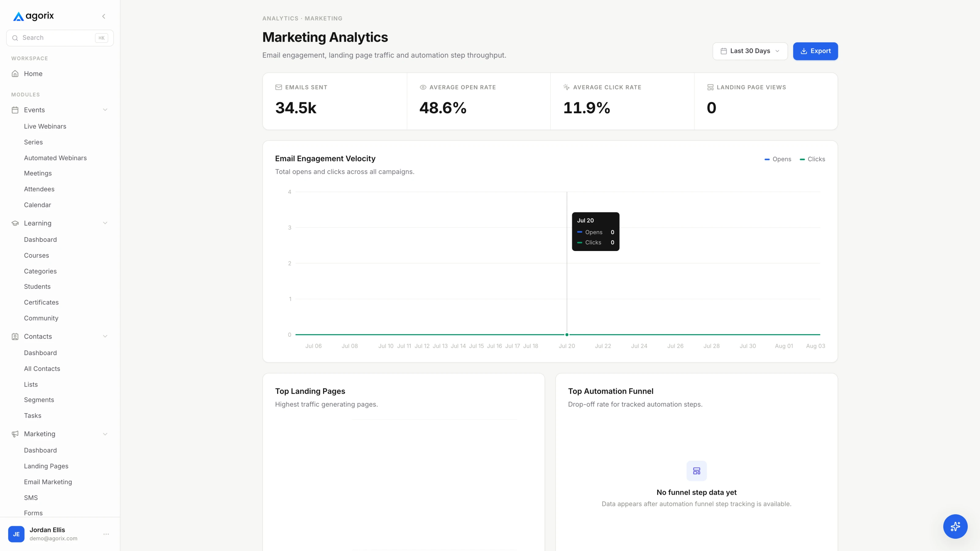Screen dimensions: 980x551
Task: Click the Marketing megaphone icon
Action: coord(15,434)
